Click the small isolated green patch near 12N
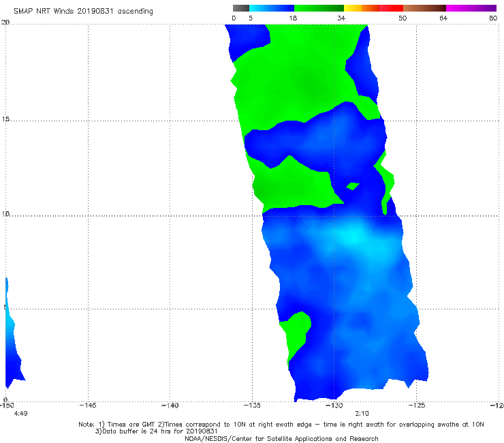 [353, 186]
